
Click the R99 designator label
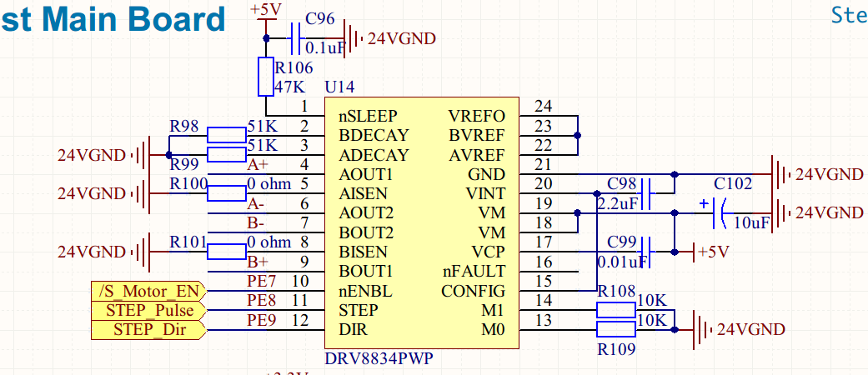183,164
